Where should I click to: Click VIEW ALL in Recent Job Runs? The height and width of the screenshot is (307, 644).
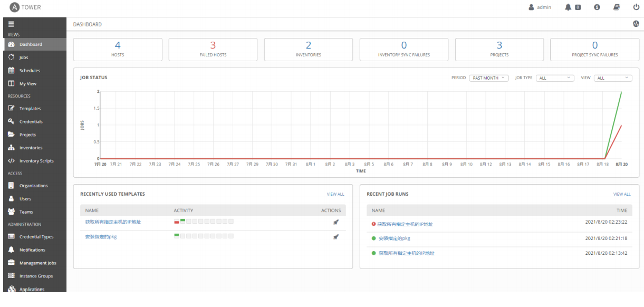(x=621, y=194)
